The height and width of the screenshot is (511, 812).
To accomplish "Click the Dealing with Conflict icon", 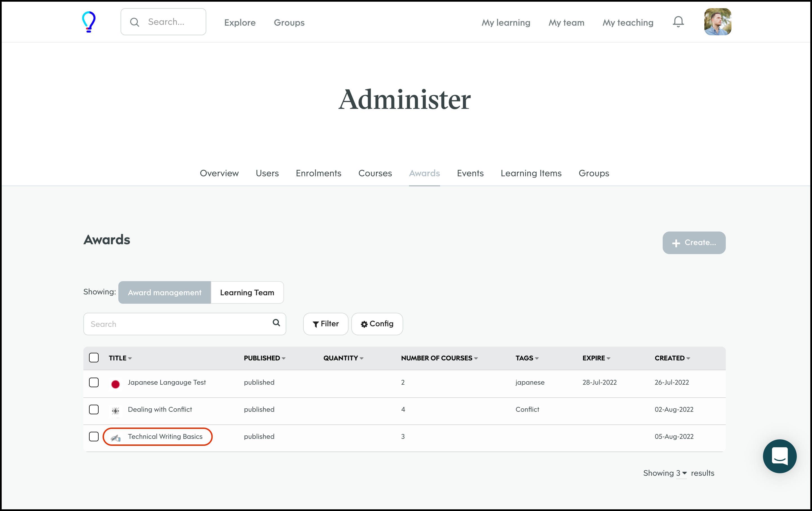I will (x=115, y=411).
